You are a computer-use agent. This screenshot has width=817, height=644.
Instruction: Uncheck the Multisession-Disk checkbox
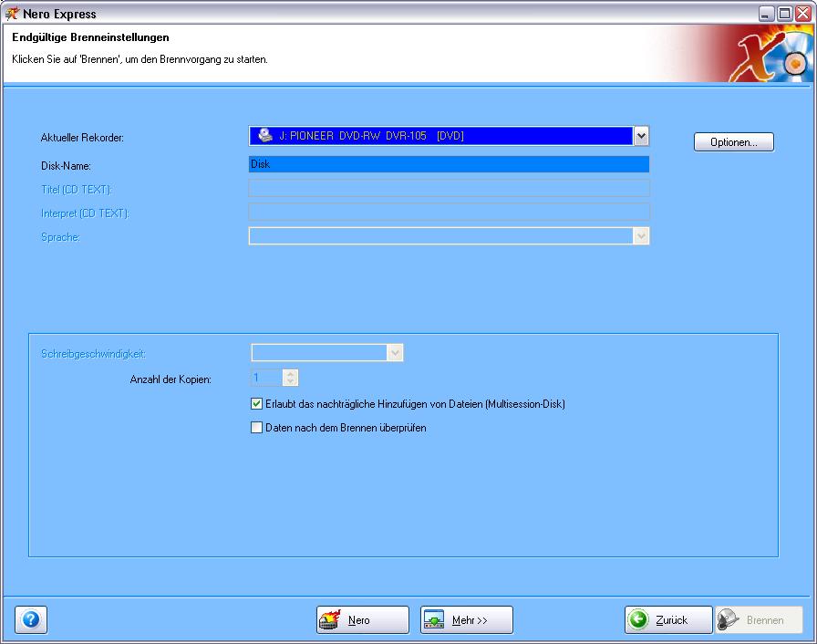tap(256, 404)
